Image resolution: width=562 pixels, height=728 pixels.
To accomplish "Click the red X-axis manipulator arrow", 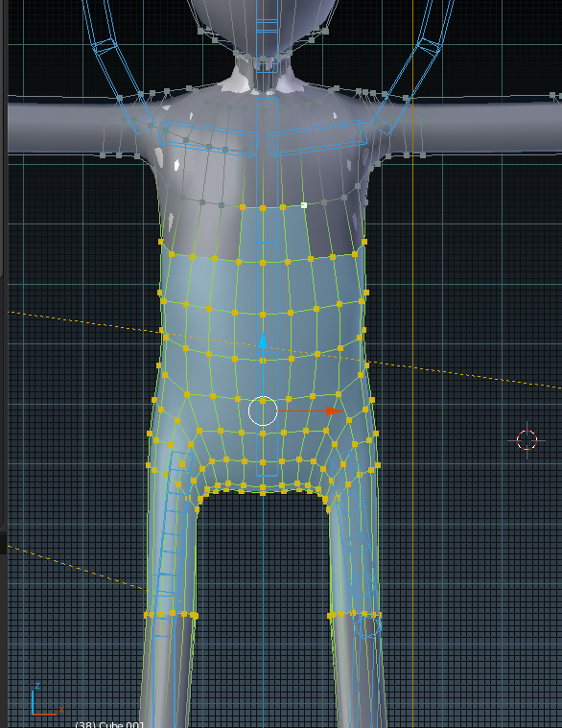I will [334, 411].
